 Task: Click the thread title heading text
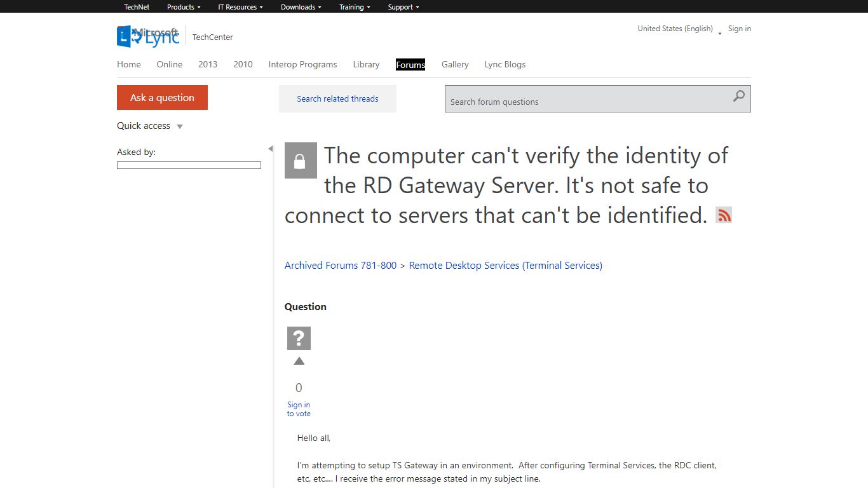tap(506, 186)
